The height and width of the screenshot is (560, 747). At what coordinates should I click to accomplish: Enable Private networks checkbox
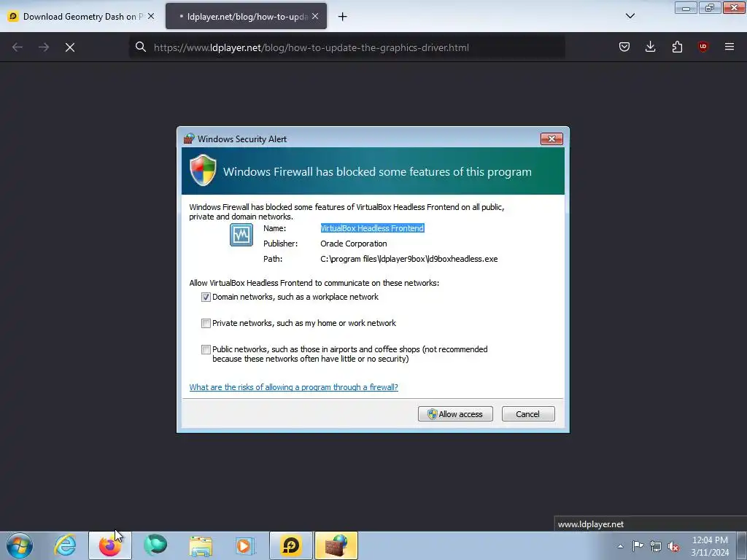coord(206,323)
